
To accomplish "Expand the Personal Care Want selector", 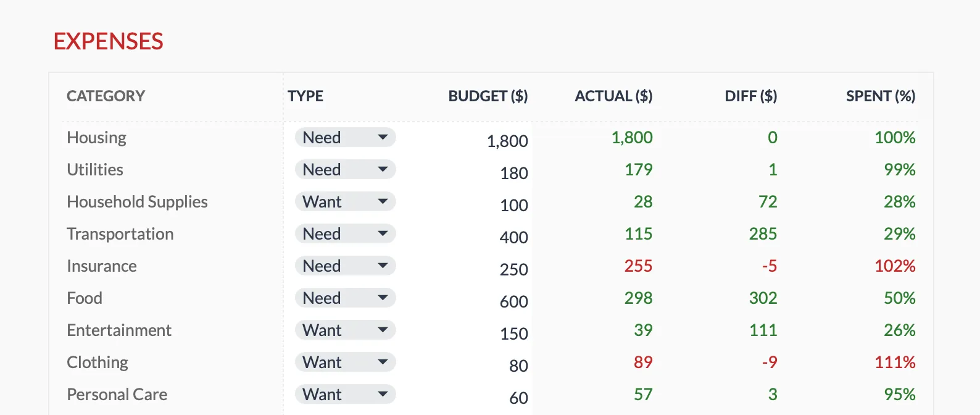I will click(x=344, y=394).
